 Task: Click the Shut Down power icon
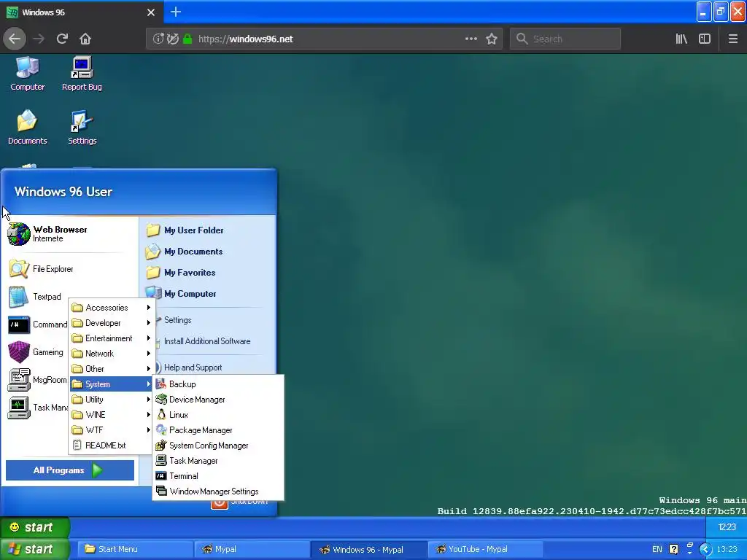(219, 504)
